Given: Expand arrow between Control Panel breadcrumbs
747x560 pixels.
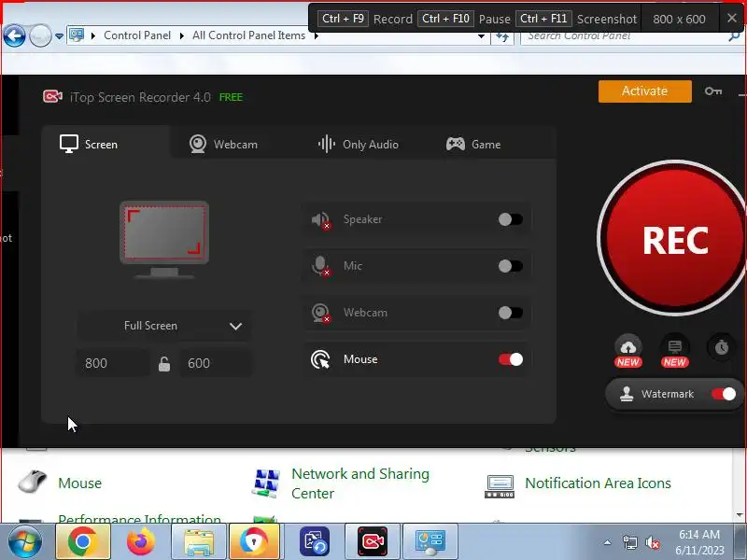Looking at the screenshot, I should pyautogui.click(x=181, y=36).
